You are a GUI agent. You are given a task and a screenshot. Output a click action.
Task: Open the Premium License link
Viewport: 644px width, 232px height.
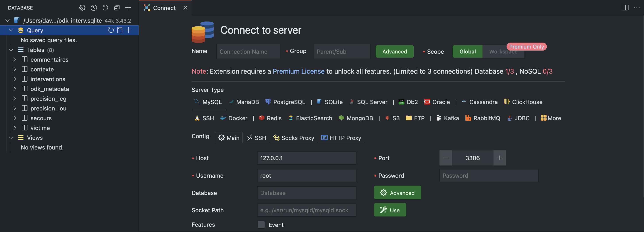[x=299, y=71]
